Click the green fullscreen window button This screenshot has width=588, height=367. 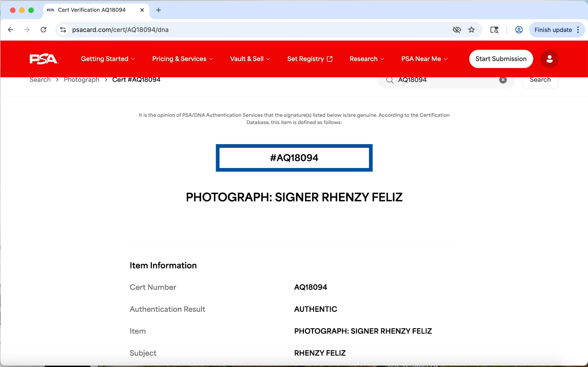point(31,10)
